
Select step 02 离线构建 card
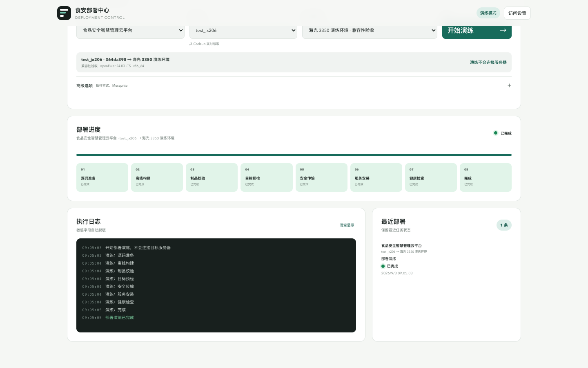(x=157, y=177)
